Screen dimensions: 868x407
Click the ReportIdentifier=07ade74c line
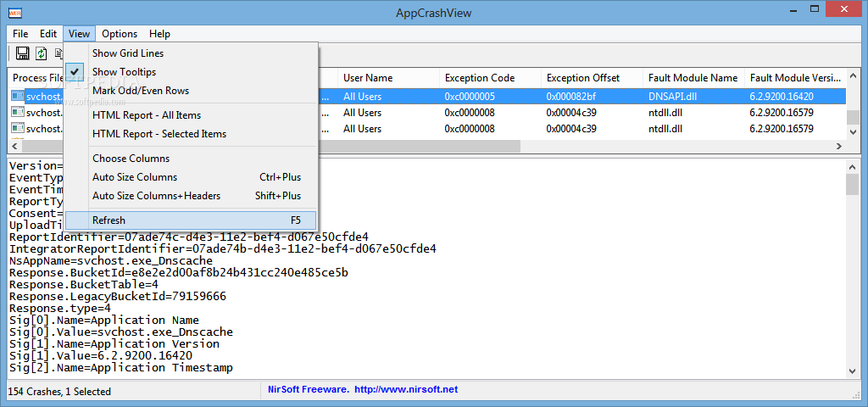tap(189, 237)
